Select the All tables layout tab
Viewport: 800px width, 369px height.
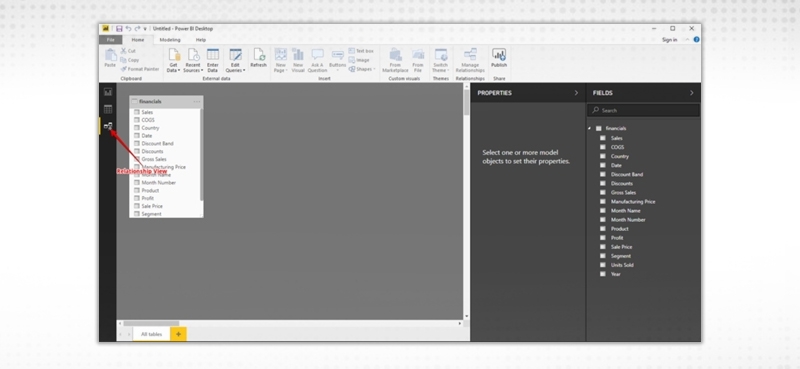152,334
